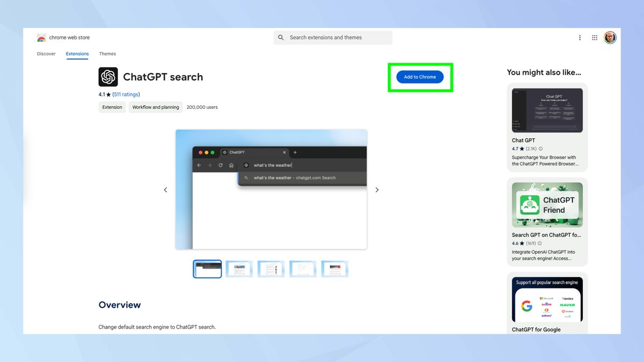Click info icon beside Chat GPT rating
The width and height of the screenshot is (644, 362).
point(540,149)
